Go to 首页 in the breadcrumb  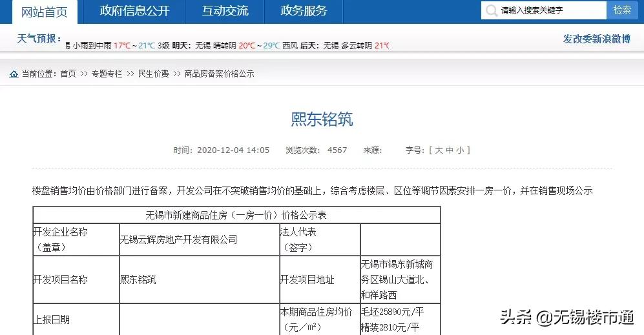point(68,74)
